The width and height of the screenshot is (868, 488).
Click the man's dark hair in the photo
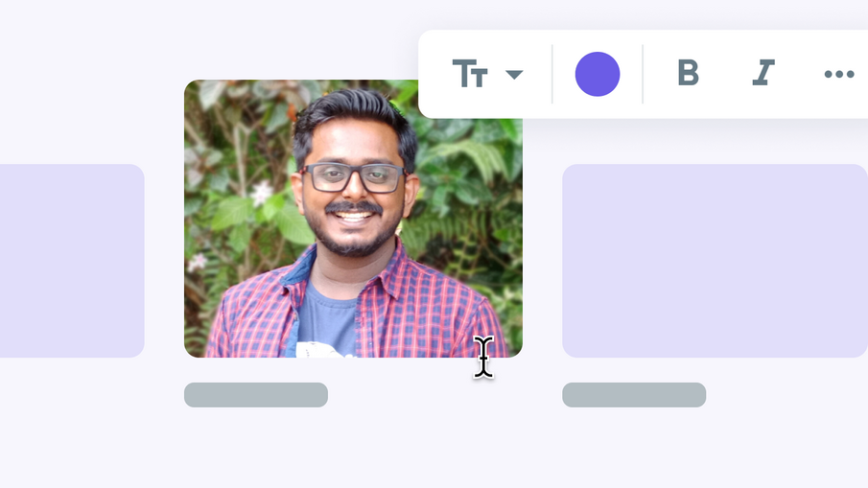coord(354,110)
